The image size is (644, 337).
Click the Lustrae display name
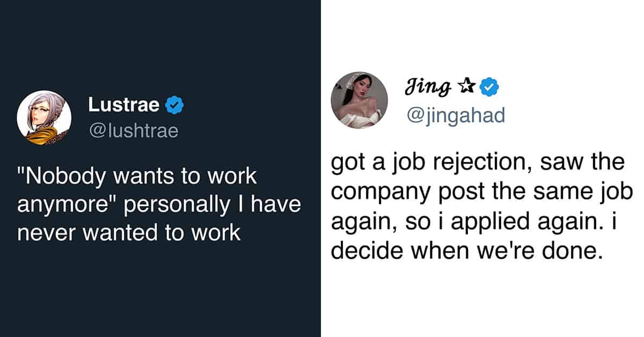click(123, 105)
